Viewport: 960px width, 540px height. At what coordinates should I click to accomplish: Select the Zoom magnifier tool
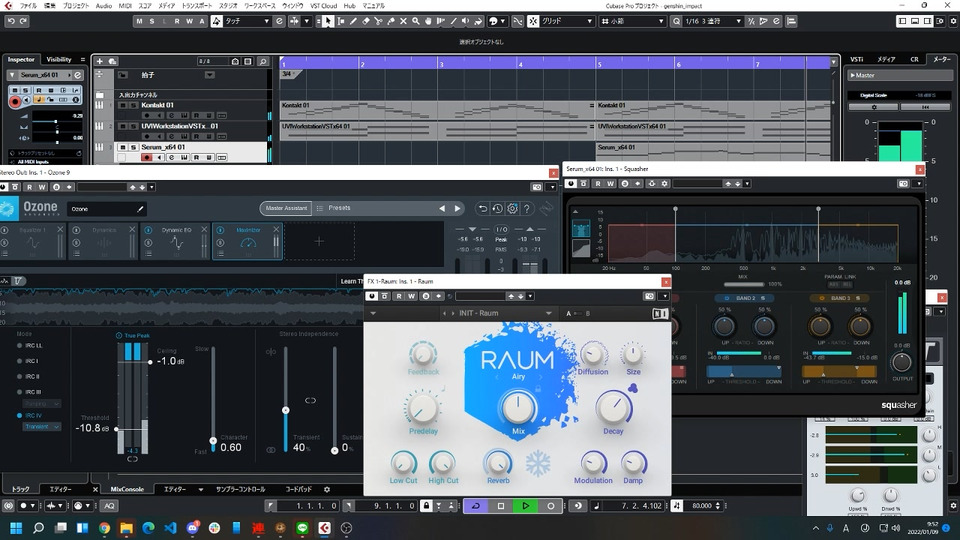[x=416, y=21]
